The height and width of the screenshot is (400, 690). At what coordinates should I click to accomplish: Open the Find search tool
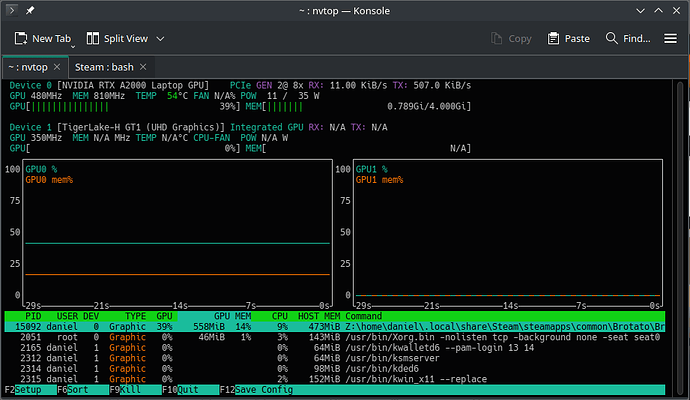tap(628, 39)
